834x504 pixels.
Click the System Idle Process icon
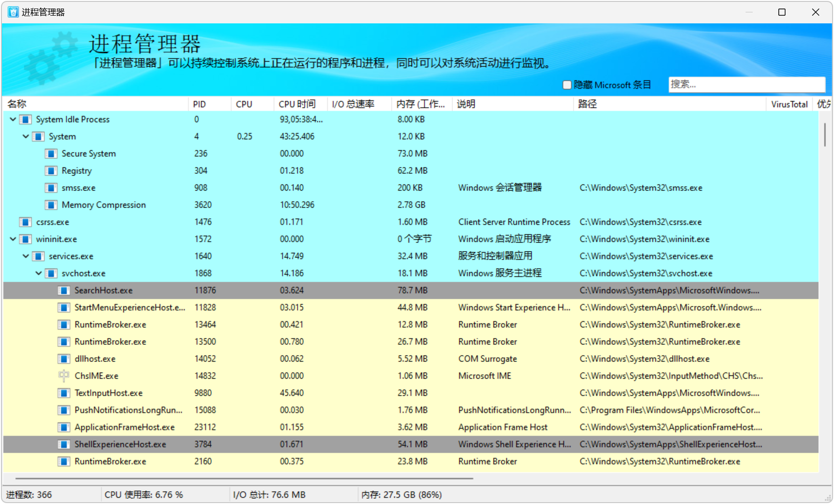point(26,119)
